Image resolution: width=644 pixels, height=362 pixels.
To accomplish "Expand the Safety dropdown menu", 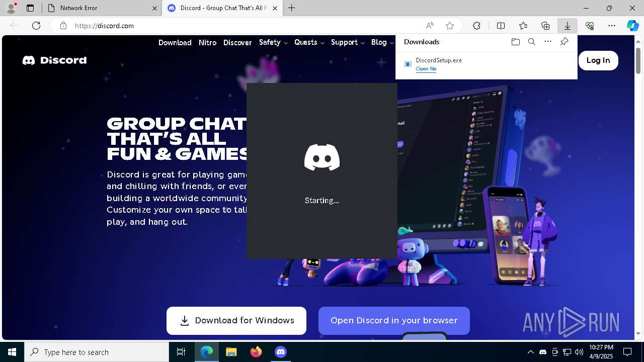I will [x=273, y=43].
